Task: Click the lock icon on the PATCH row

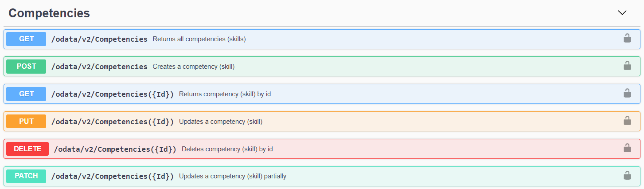Action: [x=627, y=176]
